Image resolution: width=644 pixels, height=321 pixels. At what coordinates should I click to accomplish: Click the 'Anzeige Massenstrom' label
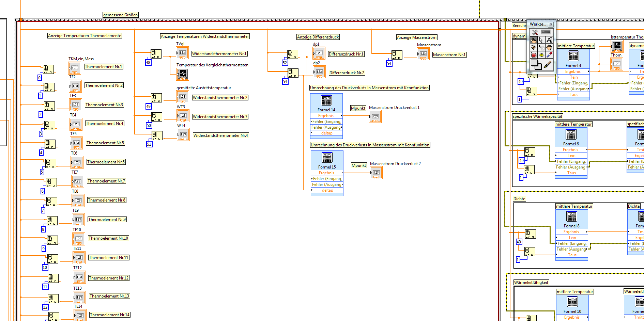point(417,37)
